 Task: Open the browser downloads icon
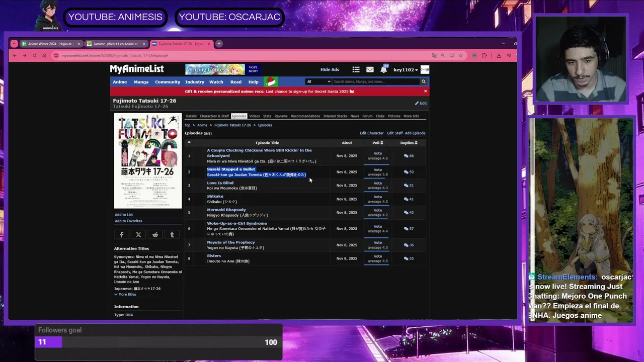pos(499,55)
